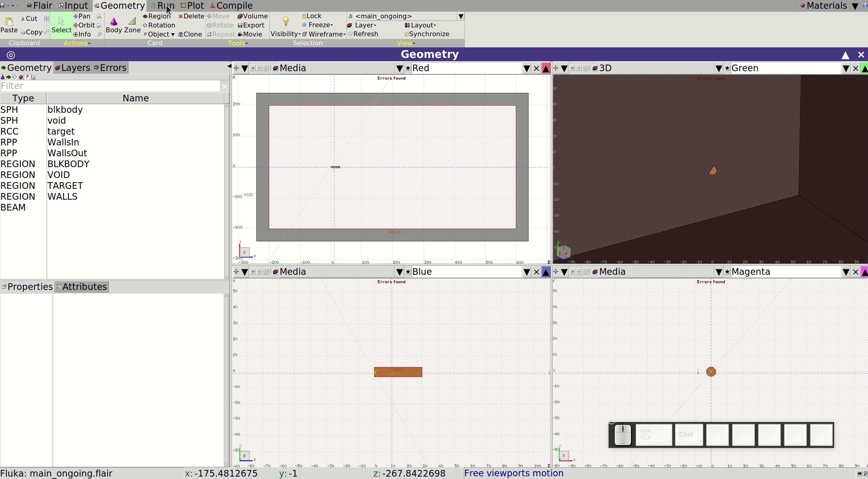Toggle Wireframe display mode
The width and height of the screenshot is (868, 479).
[x=323, y=34]
